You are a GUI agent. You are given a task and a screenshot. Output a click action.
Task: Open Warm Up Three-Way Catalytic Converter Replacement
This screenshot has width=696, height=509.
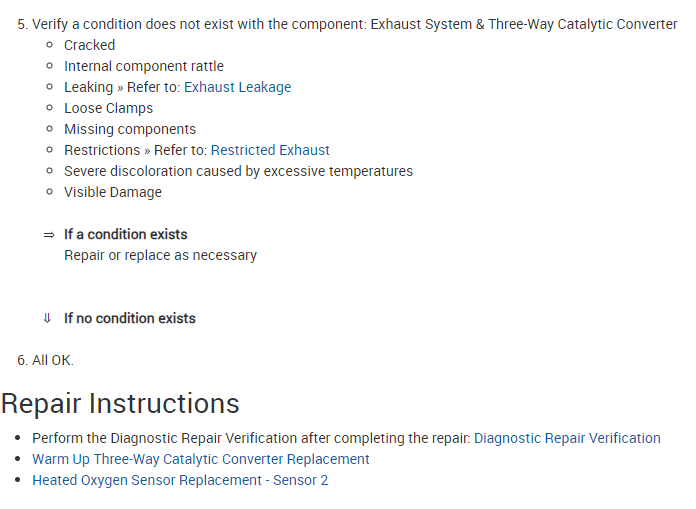click(200, 459)
